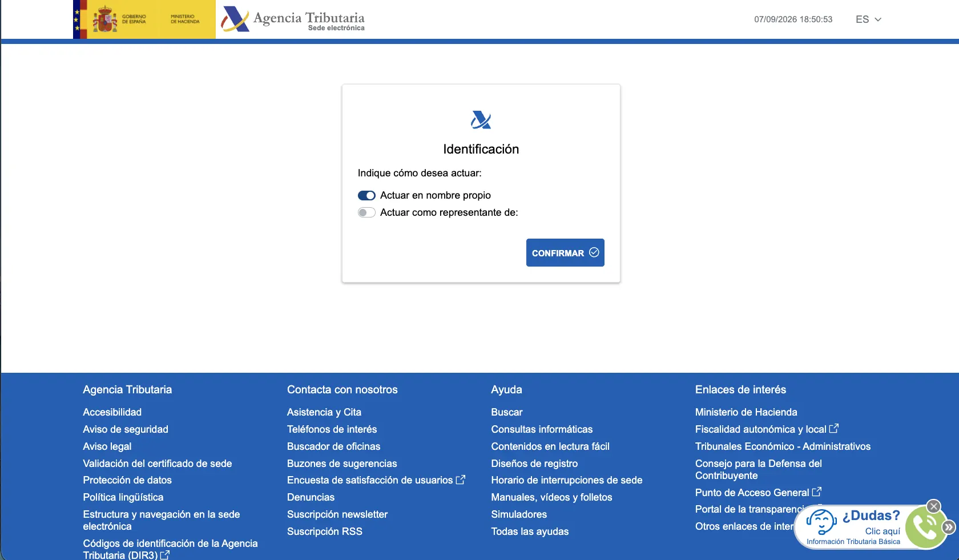Open Contenidos en lectura fácil
Image resolution: width=959 pixels, height=560 pixels.
point(550,446)
